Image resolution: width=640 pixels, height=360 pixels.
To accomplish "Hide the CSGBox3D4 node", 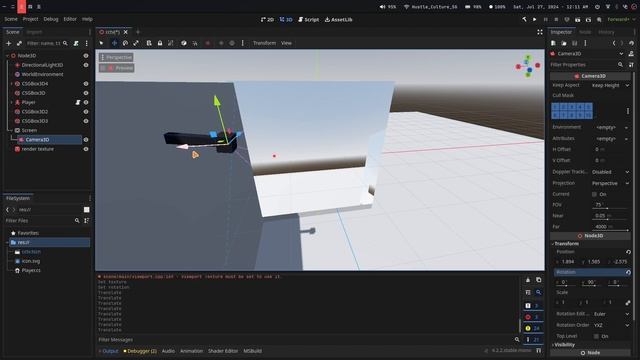I will [86, 84].
